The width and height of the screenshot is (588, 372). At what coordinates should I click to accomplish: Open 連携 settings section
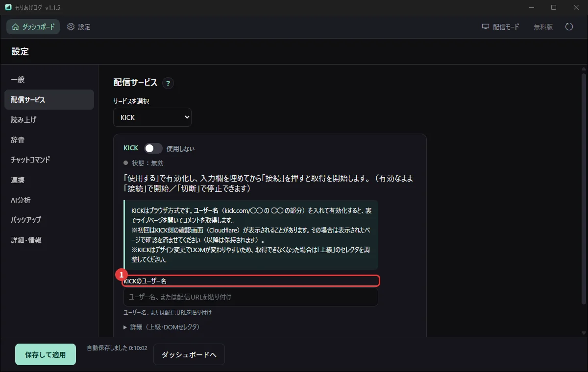pos(49,180)
